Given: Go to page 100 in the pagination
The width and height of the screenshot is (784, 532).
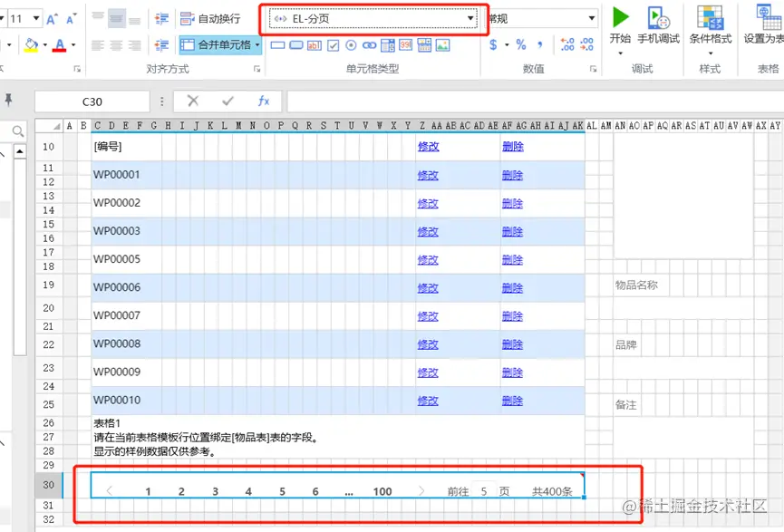Looking at the screenshot, I should (382, 491).
